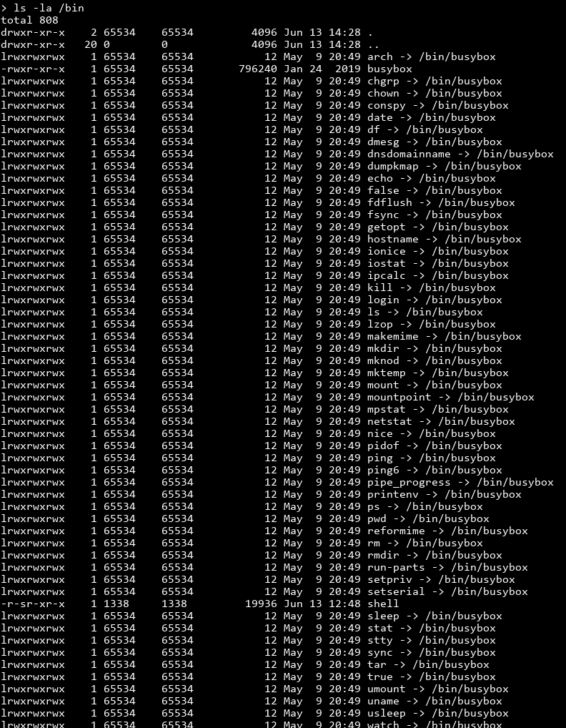Click the setserial symlink entry
Image resolution: width=566 pixels, height=728 pixels.
click(x=447, y=591)
